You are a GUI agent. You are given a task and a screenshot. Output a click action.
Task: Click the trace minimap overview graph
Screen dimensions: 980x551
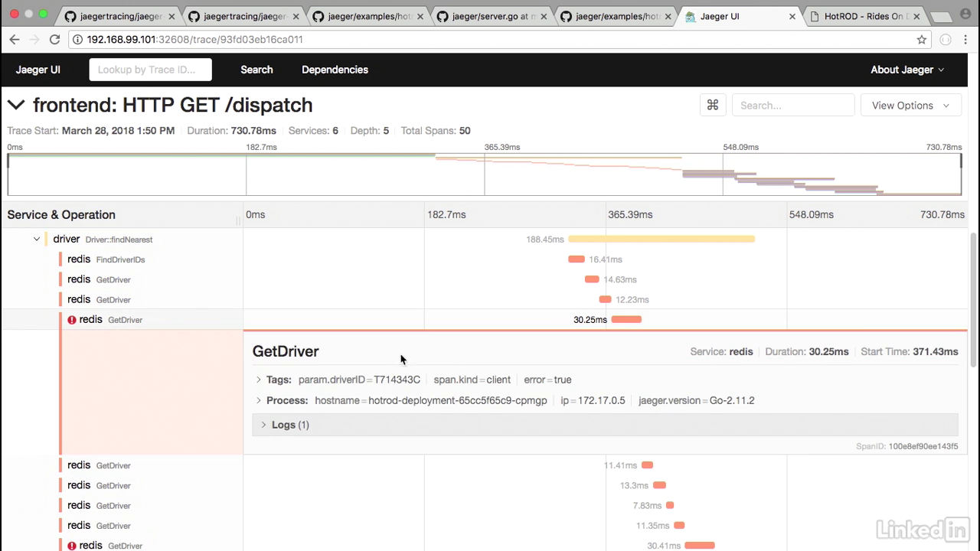pos(485,174)
